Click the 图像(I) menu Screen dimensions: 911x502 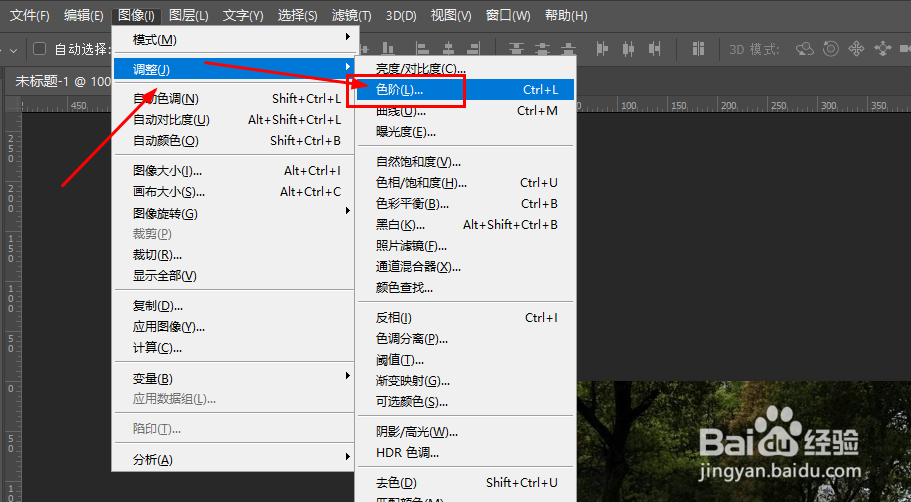(136, 16)
